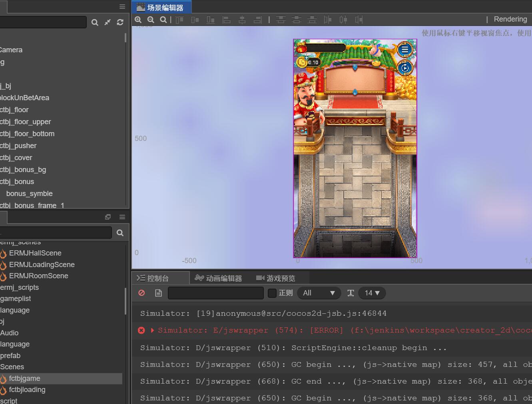The image size is (532, 404).
Task: Open the ERMJHallScene asset
Action: (x=35, y=253)
